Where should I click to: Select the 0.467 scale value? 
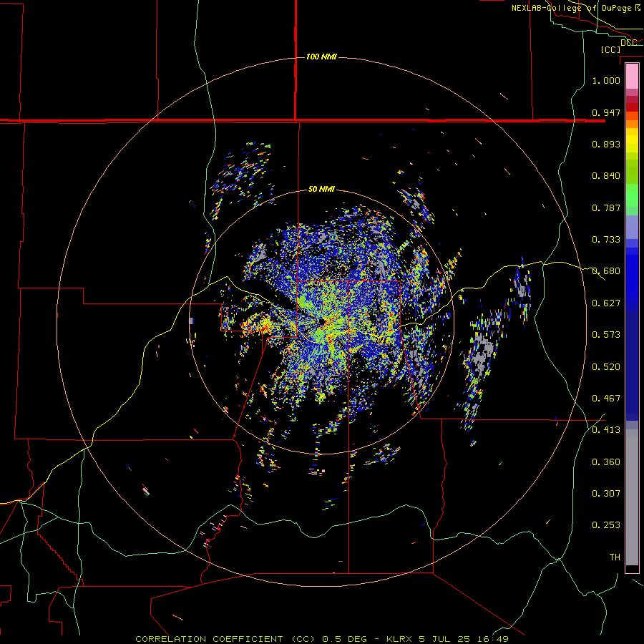coord(606,399)
